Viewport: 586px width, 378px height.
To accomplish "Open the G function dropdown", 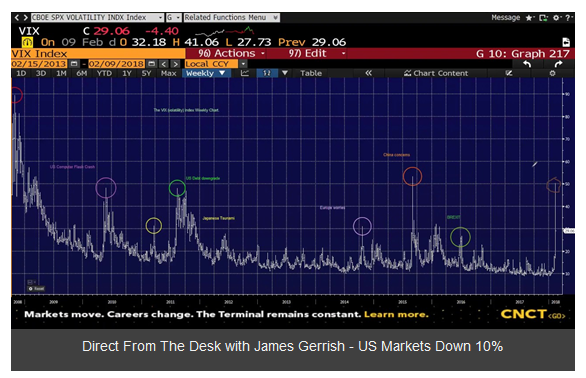I will click(x=174, y=18).
